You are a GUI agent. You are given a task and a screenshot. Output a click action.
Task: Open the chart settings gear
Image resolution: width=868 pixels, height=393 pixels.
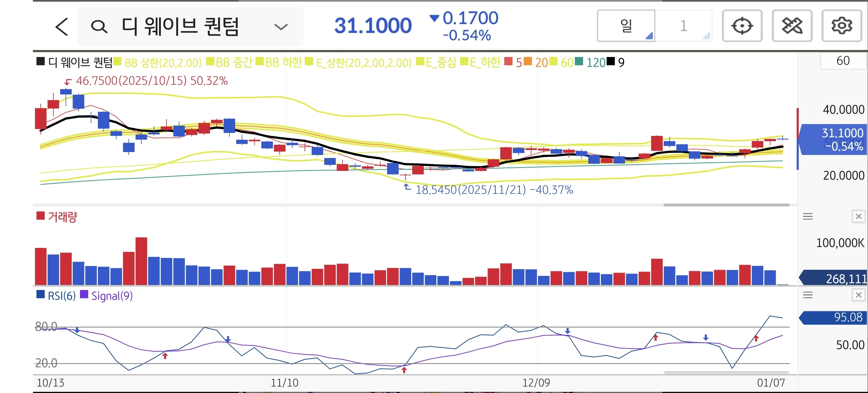tap(841, 26)
